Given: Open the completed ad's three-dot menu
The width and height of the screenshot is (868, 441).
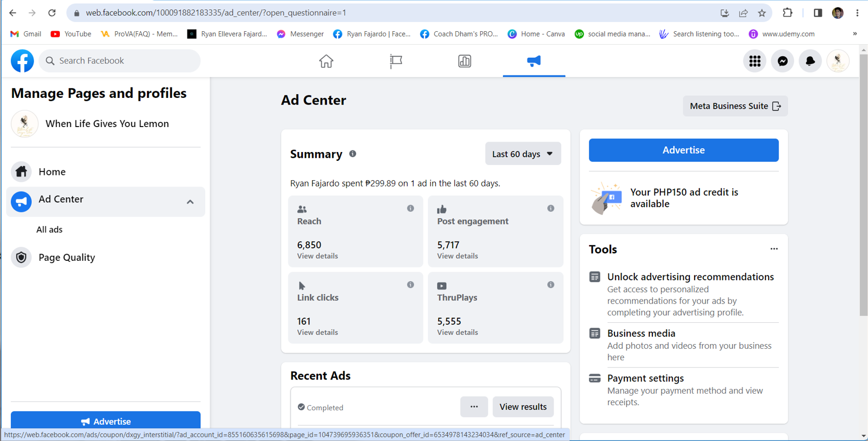Looking at the screenshot, I should (x=474, y=407).
